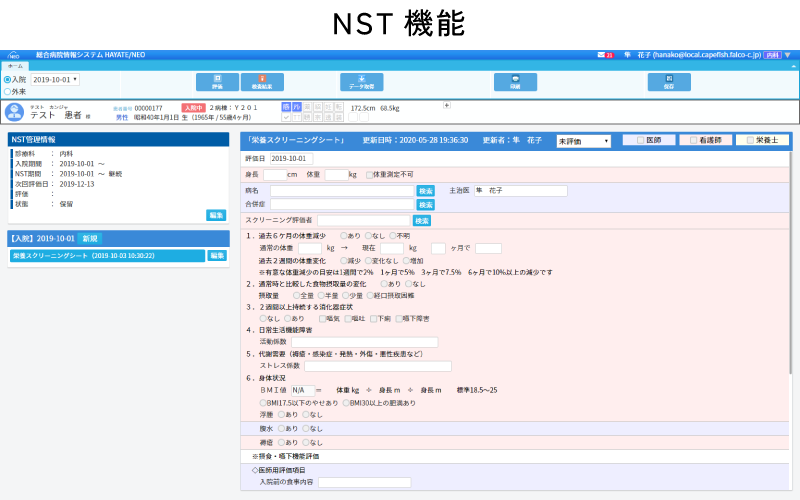Switch to the ホーム tab
800x500 pixels.
coord(15,65)
